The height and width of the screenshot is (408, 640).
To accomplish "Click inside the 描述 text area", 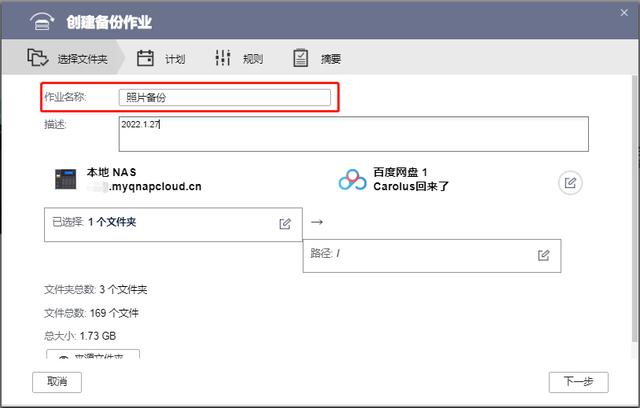I will tap(353, 134).
